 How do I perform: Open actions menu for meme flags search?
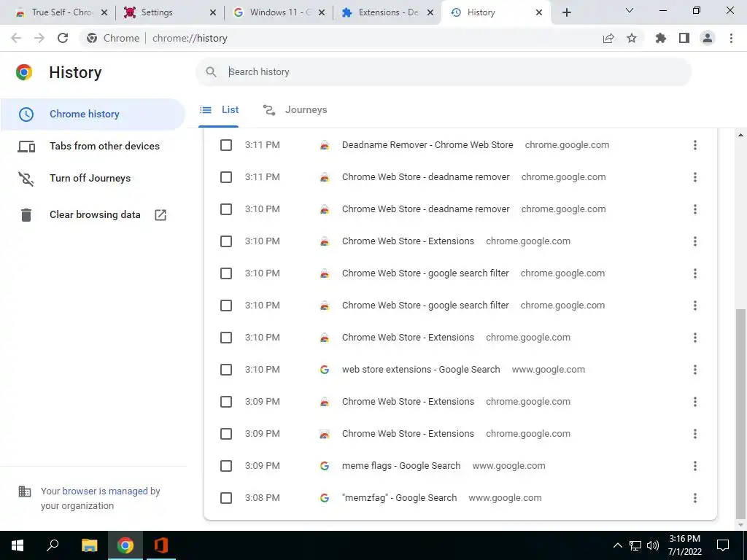tap(695, 466)
